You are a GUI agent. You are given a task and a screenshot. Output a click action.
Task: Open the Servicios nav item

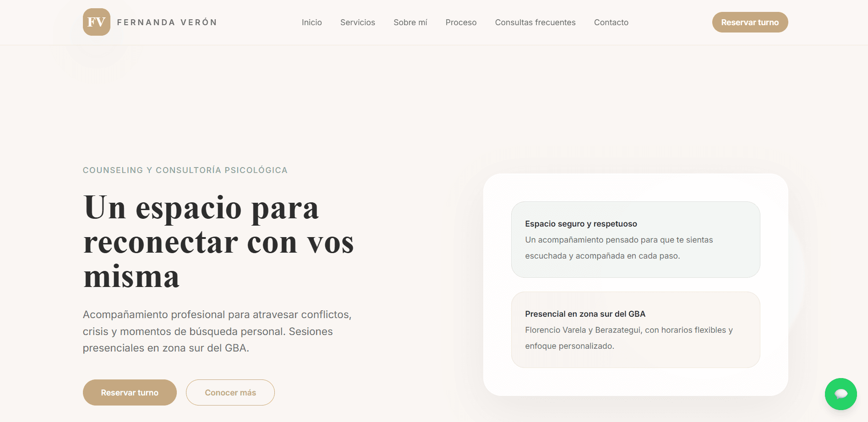click(x=357, y=22)
